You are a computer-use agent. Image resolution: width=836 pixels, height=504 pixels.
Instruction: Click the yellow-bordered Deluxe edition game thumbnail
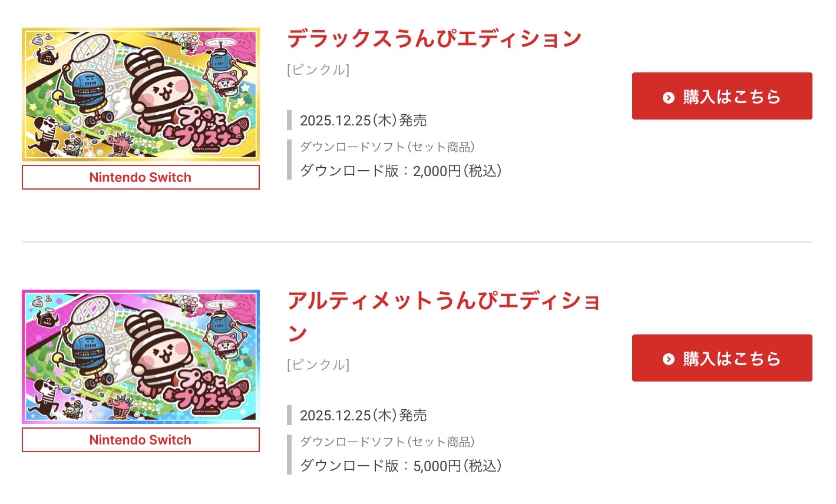tap(141, 94)
